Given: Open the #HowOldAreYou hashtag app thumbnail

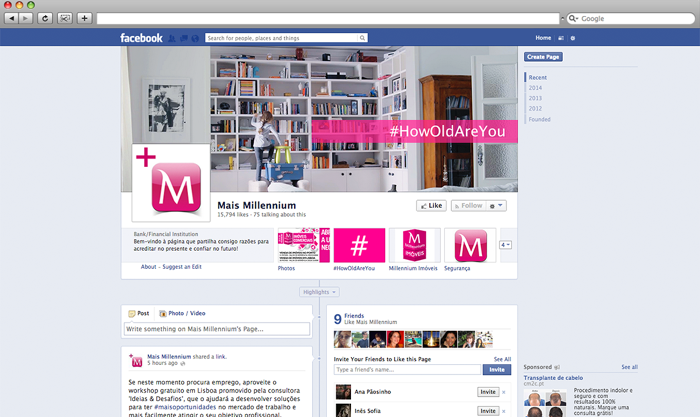Looking at the screenshot, I should tap(359, 245).
